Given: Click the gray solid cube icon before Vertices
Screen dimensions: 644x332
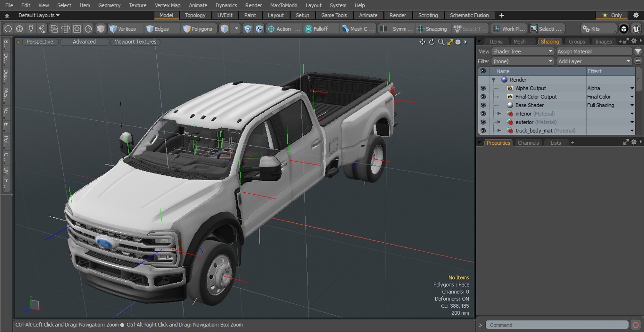Looking at the screenshot, I should tap(100, 29).
